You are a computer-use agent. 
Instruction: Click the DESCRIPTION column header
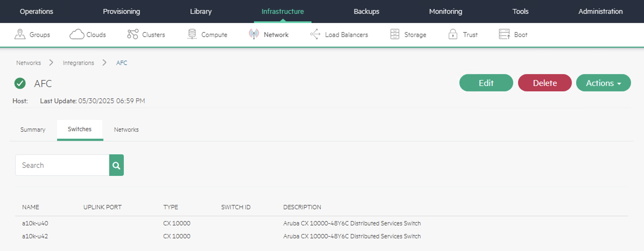pos(302,207)
